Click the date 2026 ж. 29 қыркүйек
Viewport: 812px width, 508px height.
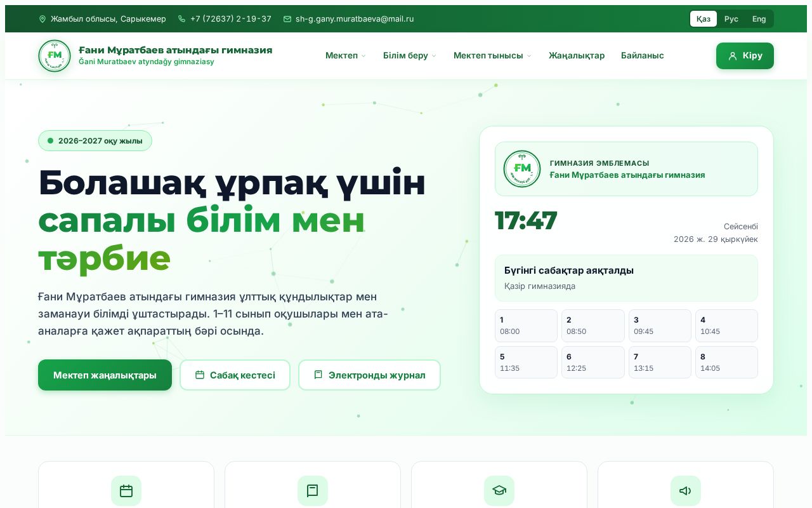point(716,239)
